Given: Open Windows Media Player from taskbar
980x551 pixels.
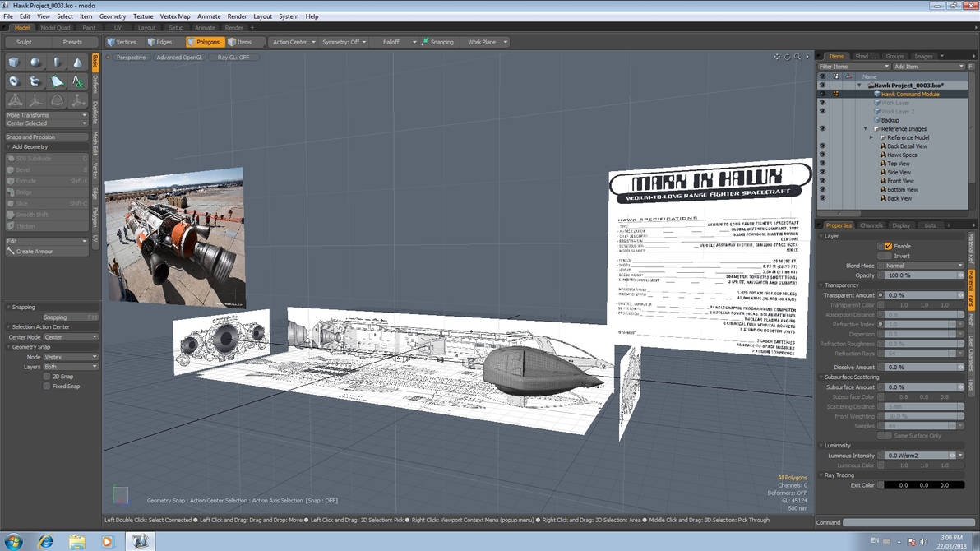Looking at the screenshot, I should 108,542.
